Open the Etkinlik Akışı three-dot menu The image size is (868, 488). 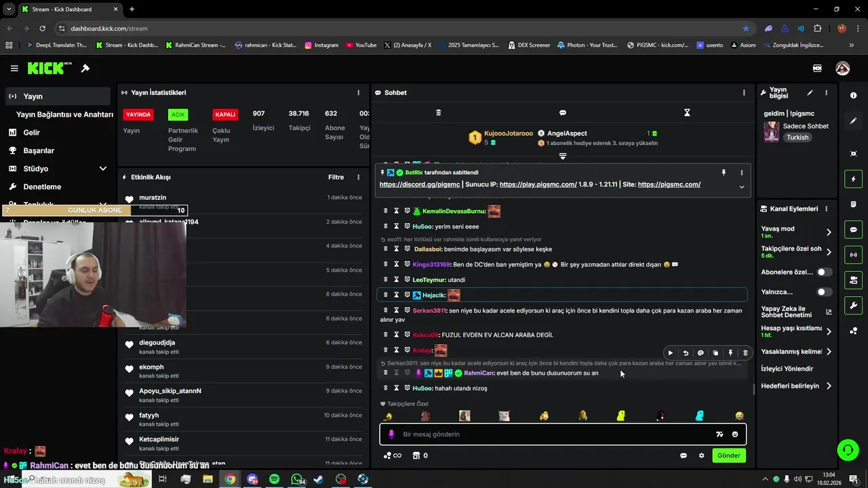click(359, 178)
